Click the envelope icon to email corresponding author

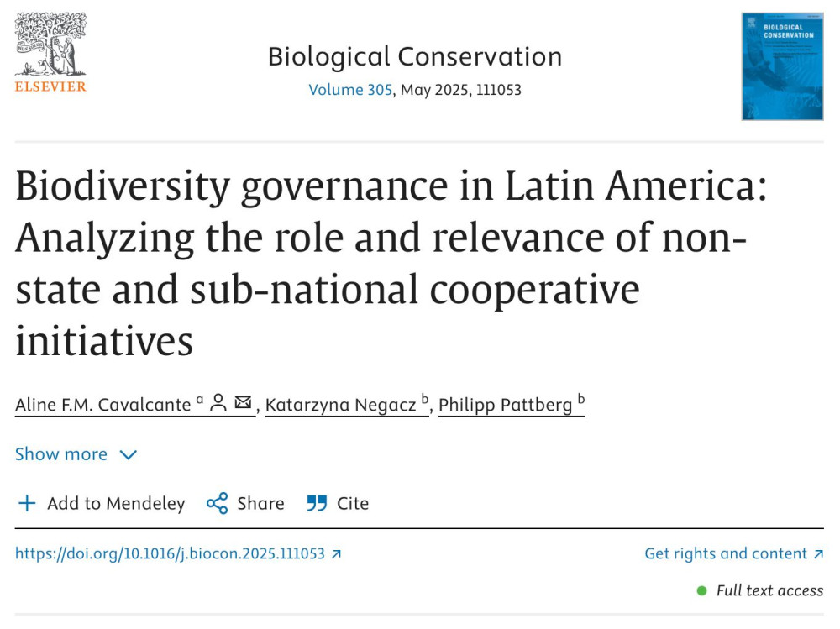243,402
